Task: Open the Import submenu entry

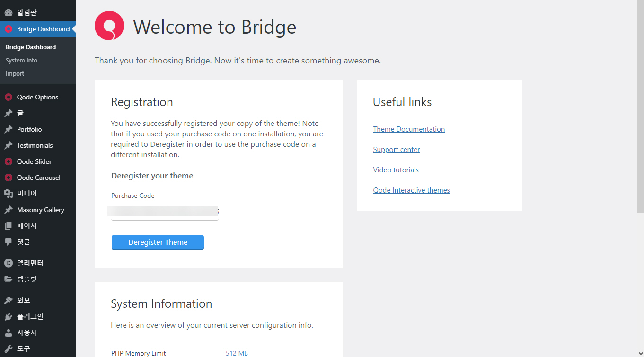Action: 15,73
